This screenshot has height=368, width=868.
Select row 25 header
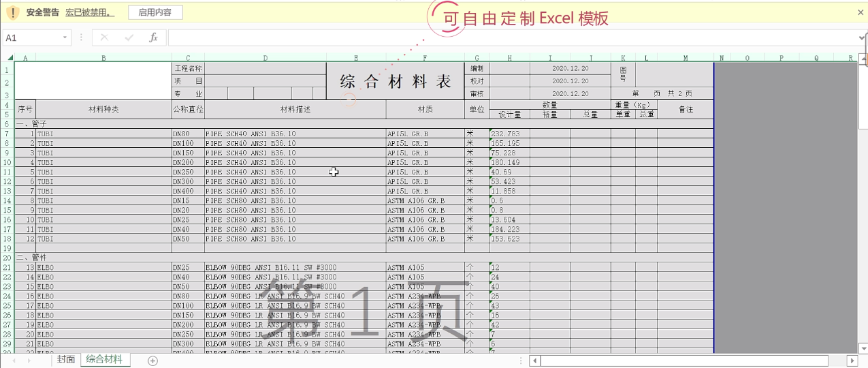click(7, 305)
